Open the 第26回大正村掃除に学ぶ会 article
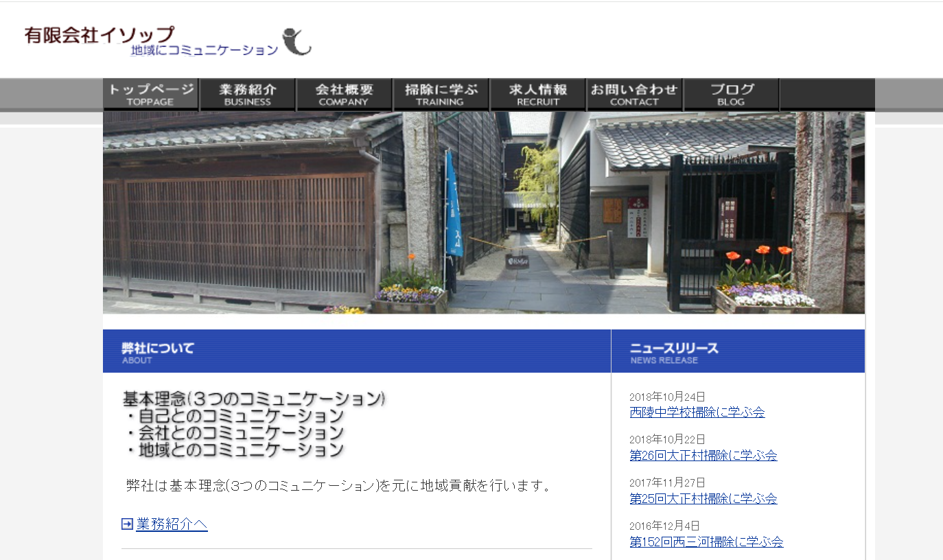 tap(704, 456)
